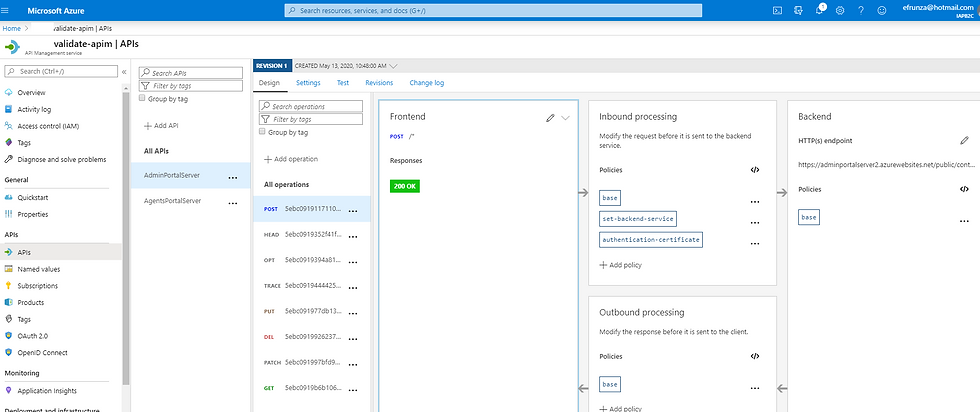Focus Filter by tags field under Search APIs

point(191,86)
